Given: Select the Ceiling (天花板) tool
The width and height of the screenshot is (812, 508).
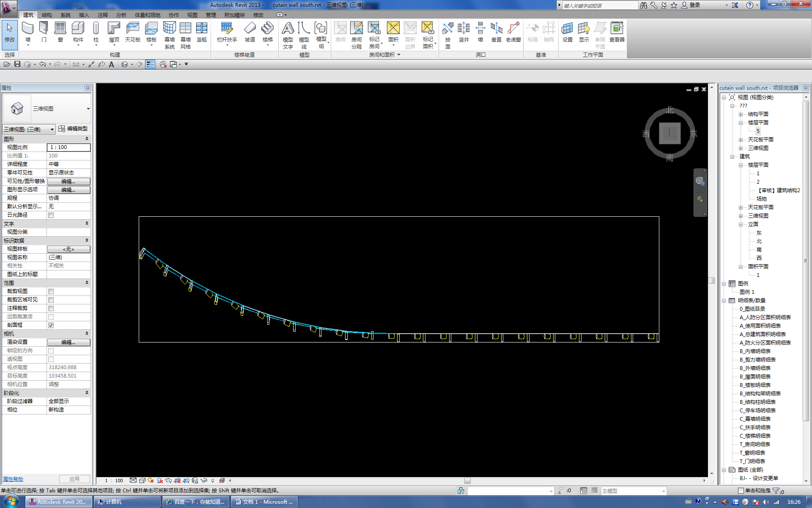Looking at the screenshot, I should 132,32.
